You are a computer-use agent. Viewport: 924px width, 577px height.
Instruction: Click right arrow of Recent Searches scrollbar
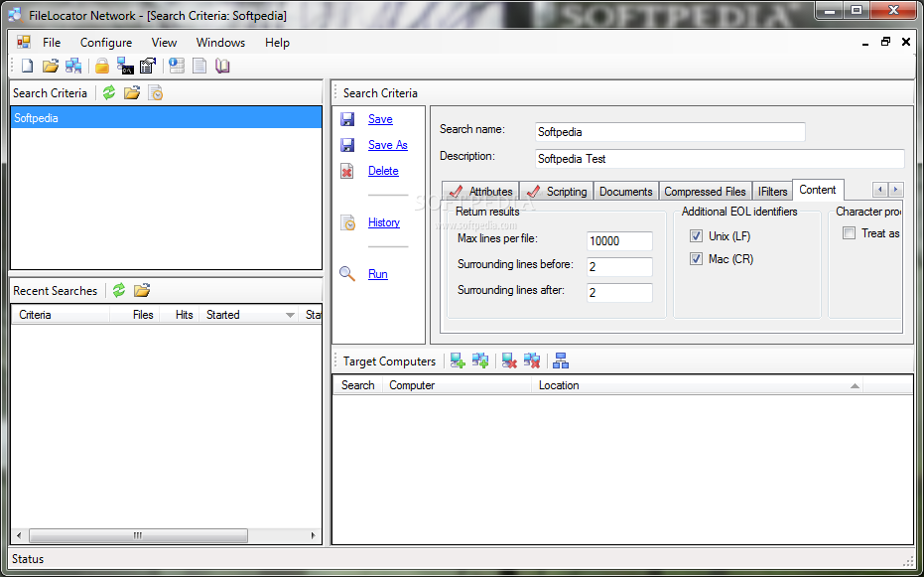[x=314, y=535]
